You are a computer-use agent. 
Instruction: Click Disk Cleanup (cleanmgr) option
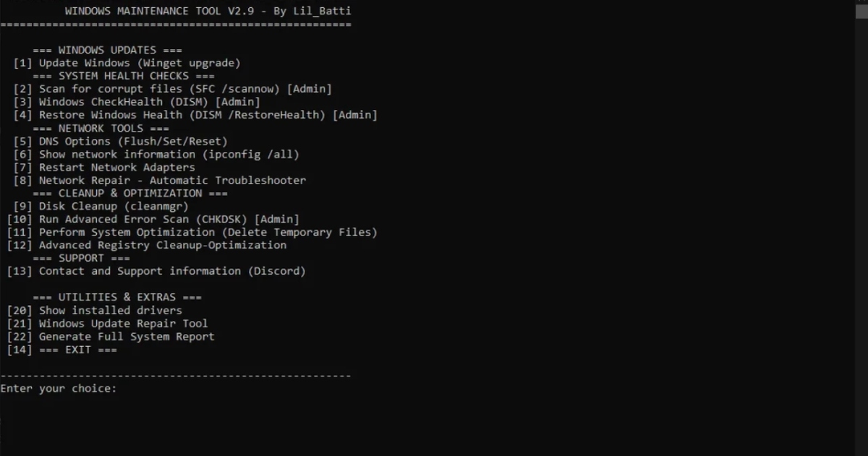click(x=101, y=206)
